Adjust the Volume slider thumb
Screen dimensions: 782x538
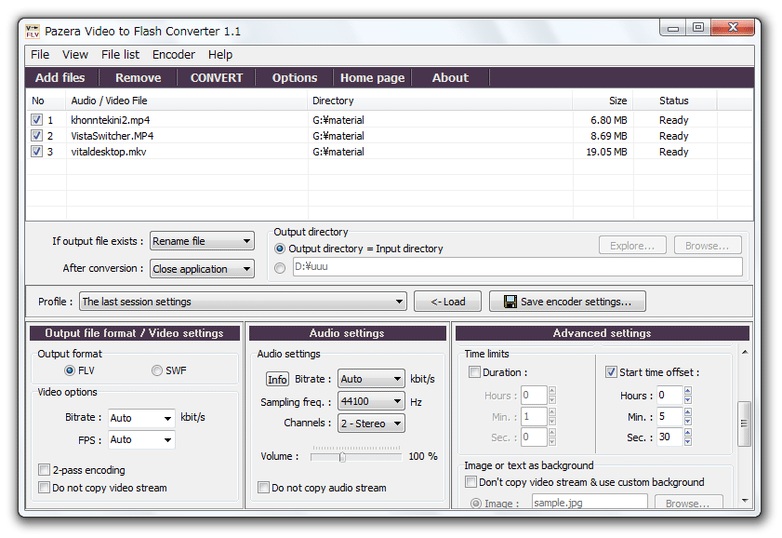[x=342, y=457]
